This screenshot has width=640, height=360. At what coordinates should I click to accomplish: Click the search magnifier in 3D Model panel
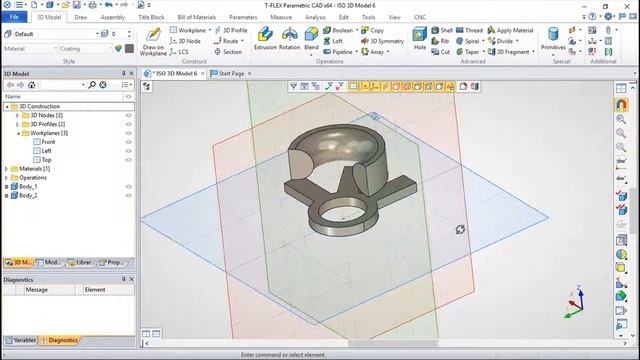92,84
